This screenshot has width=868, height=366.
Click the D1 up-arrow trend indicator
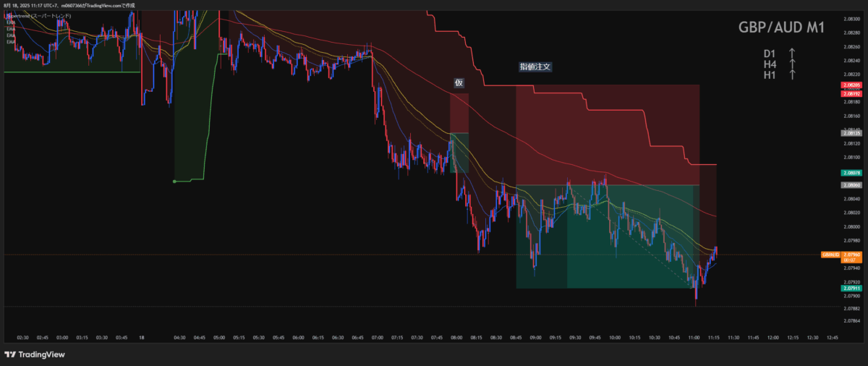(x=792, y=54)
